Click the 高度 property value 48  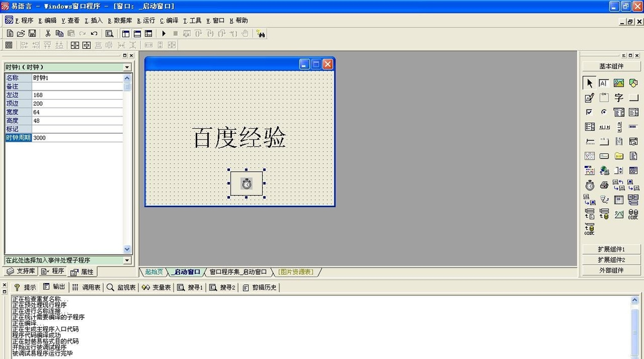pos(77,120)
